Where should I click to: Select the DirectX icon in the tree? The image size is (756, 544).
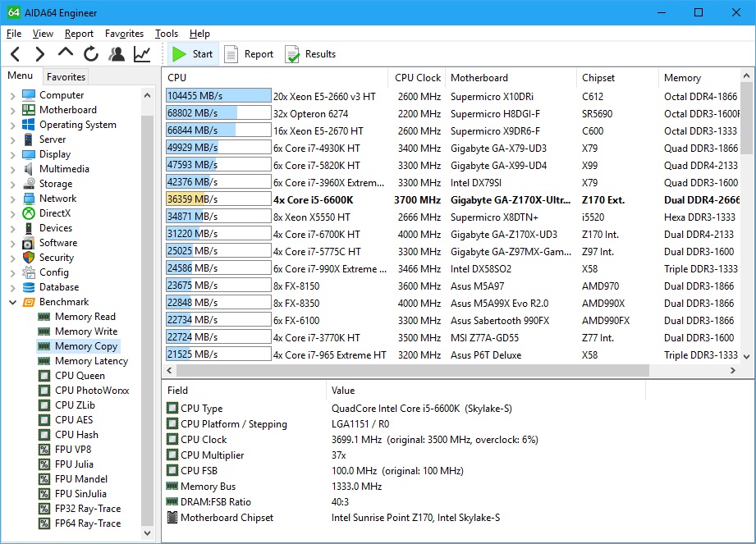[29, 213]
